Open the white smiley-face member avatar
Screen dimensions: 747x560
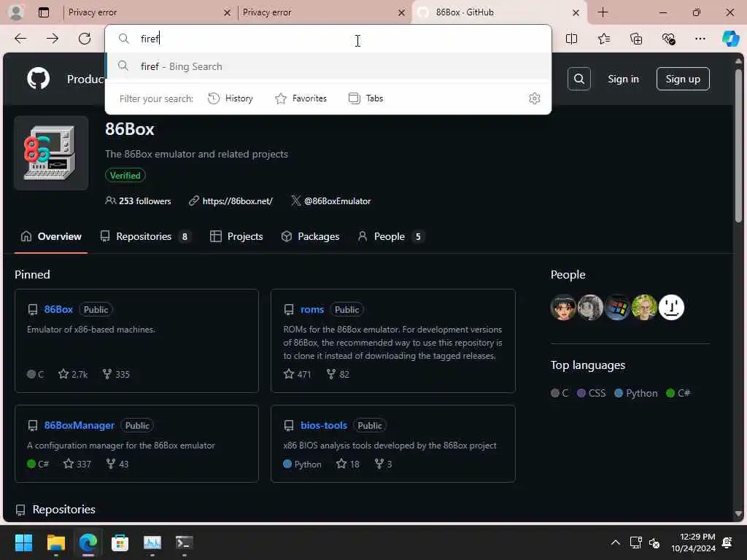click(671, 307)
